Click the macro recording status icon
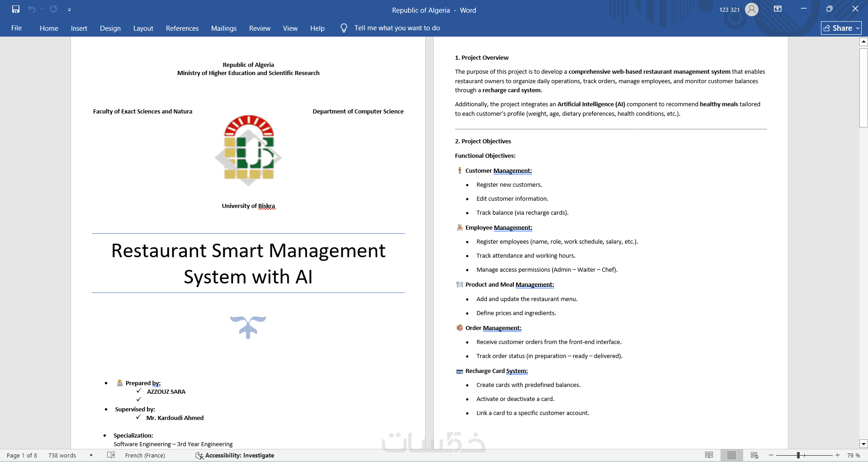The image size is (868, 462). coord(91,455)
